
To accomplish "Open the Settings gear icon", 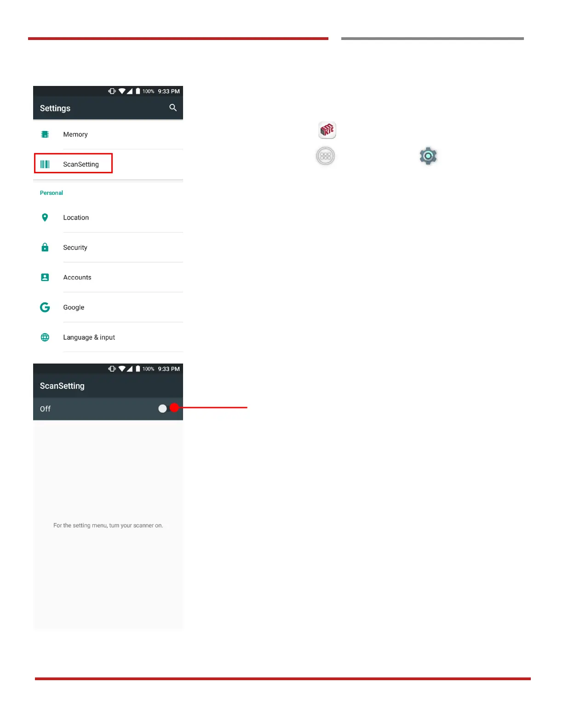I will [x=428, y=156].
